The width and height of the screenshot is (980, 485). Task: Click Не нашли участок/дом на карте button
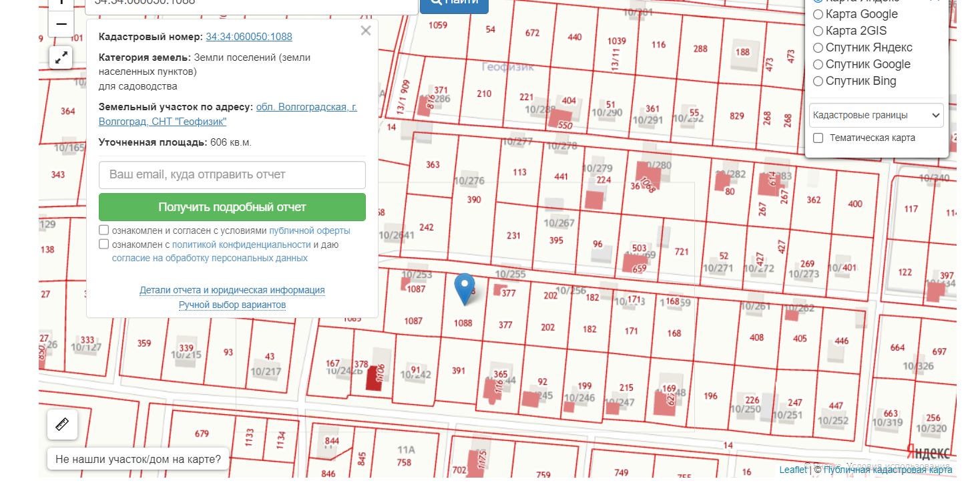(138, 460)
